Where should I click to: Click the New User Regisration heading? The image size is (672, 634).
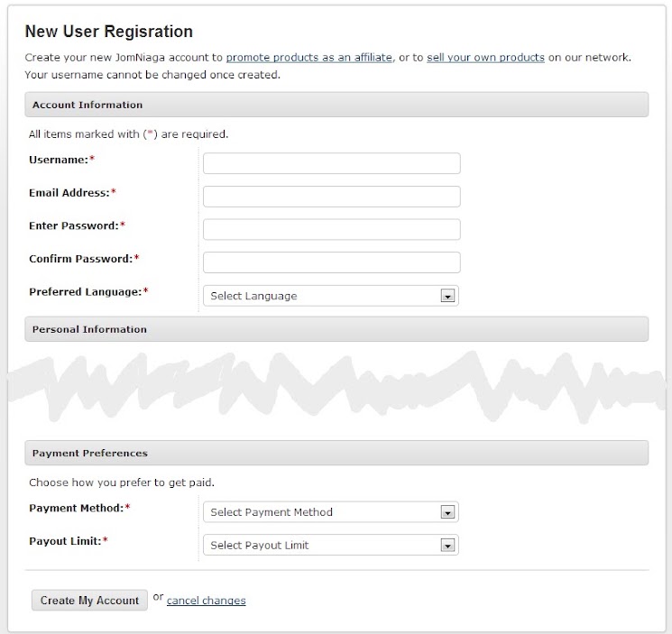click(108, 32)
